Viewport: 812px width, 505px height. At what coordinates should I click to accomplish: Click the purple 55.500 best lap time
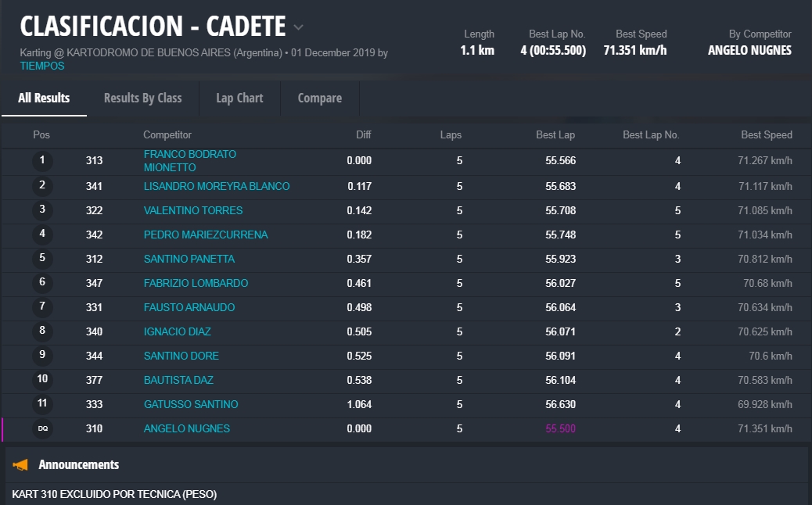[560, 428]
